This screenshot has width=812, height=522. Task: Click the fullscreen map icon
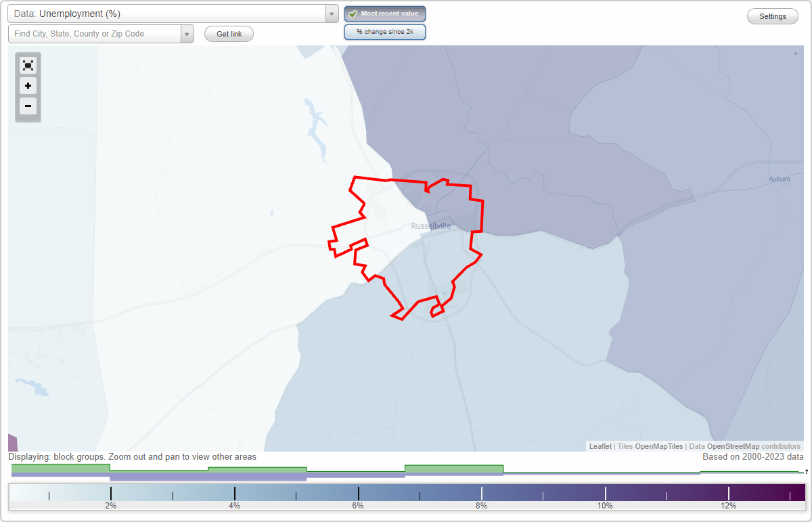(28, 66)
